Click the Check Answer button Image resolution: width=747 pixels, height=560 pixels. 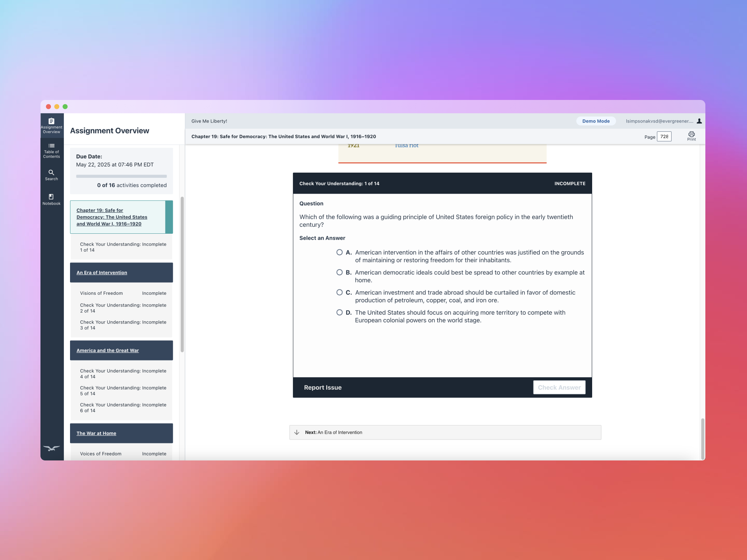coord(559,387)
